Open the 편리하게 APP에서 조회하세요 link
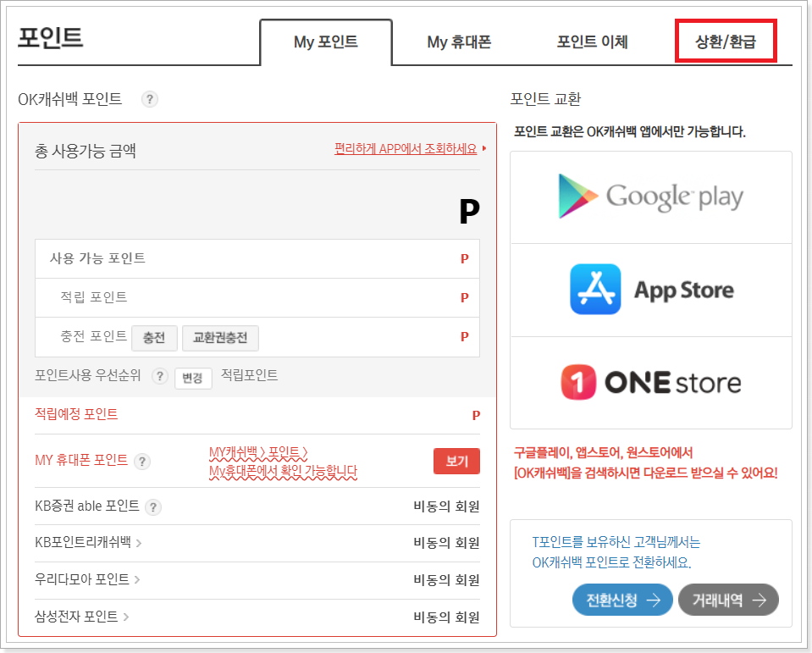Image resolution: width=812 pixels, height=653 pixels. [404, 147]
